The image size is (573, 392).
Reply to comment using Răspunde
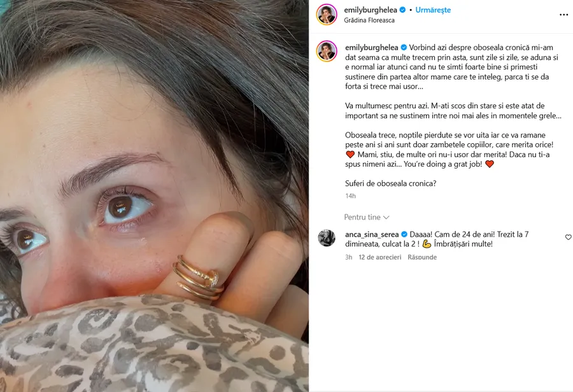click(x=422, y=257)
